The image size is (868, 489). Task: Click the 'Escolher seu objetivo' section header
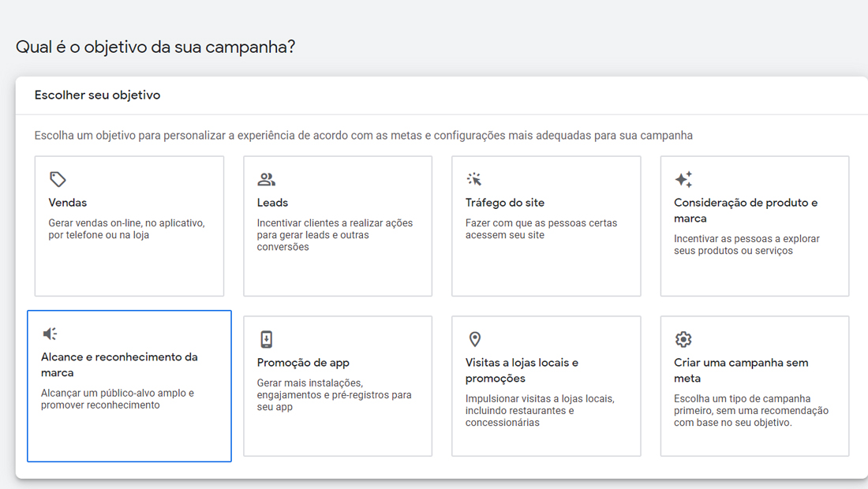pyautogui.click(x=97, y=95)
